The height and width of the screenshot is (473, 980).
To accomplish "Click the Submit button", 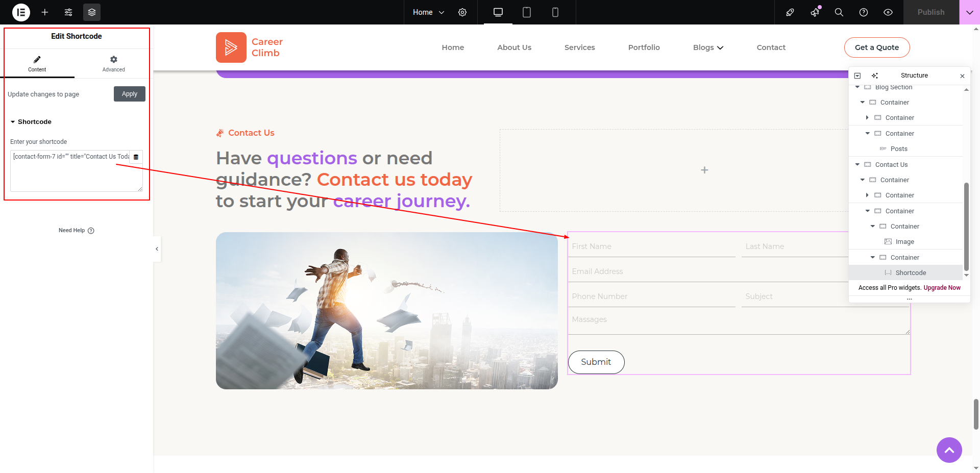I will pos(596,362).
